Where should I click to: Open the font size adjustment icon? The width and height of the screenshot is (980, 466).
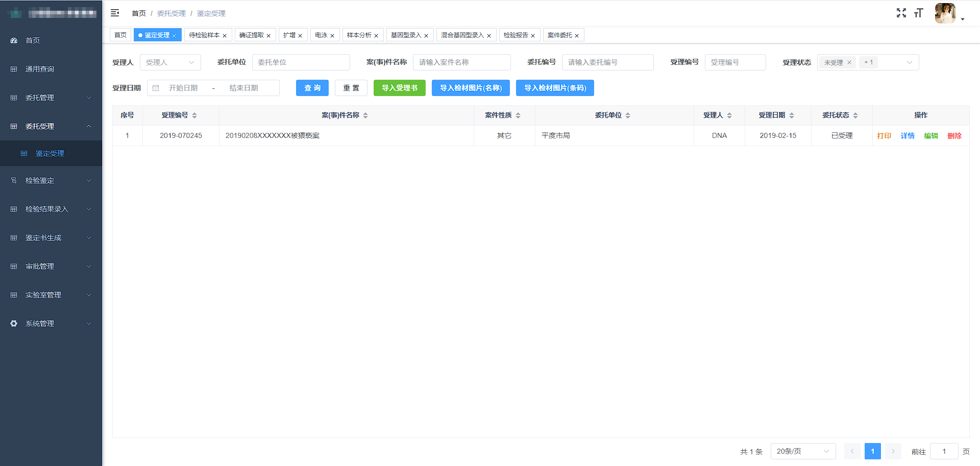point(918,13)
